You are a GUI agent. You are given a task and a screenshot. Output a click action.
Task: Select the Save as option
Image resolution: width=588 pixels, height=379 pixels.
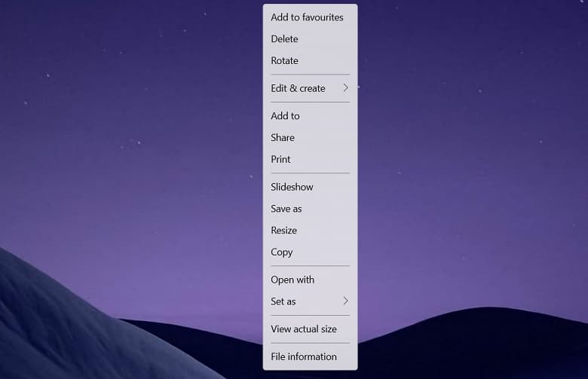pos(286,209)
